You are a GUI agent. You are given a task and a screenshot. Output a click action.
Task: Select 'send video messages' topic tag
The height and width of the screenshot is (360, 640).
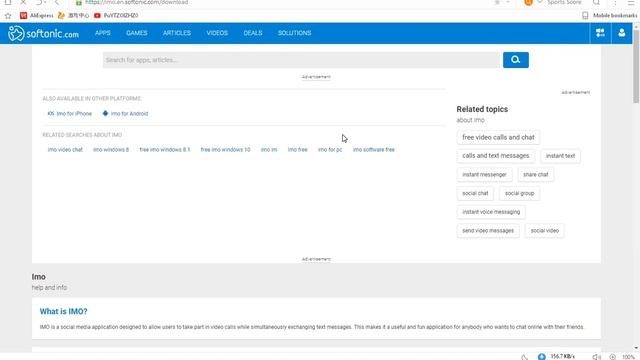[488, 231]
